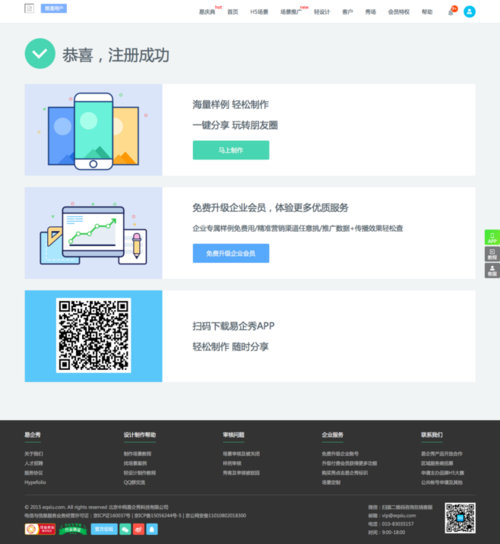Click the small footer QR code
Viewport: 500px width, 544px height.
(x=460, y=518)
